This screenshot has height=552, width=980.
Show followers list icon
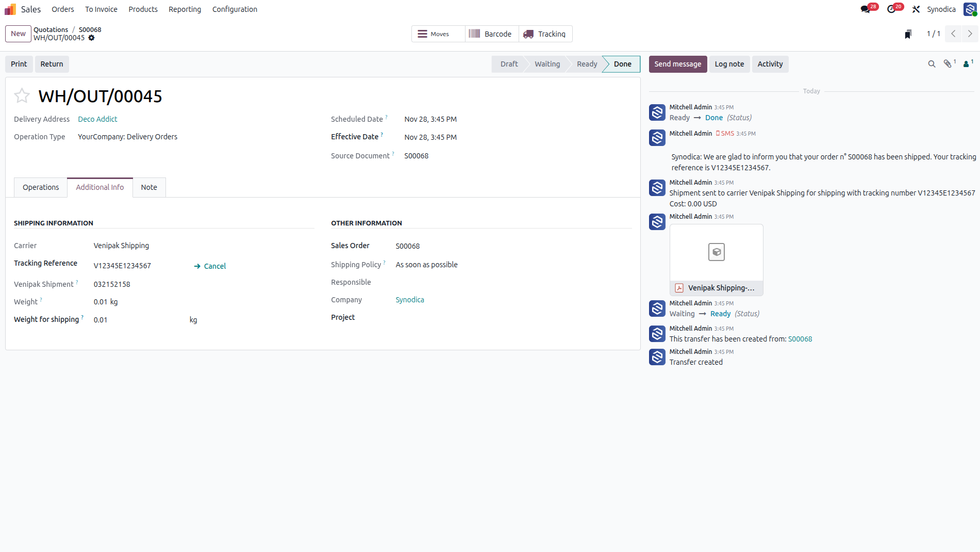(968, 64)
